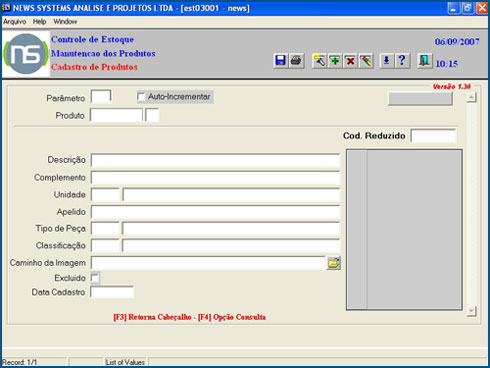Screen dimensions: 490x368
Task: Click into the Descrição field
Action: pyautogui.click(x=215, y=160)
